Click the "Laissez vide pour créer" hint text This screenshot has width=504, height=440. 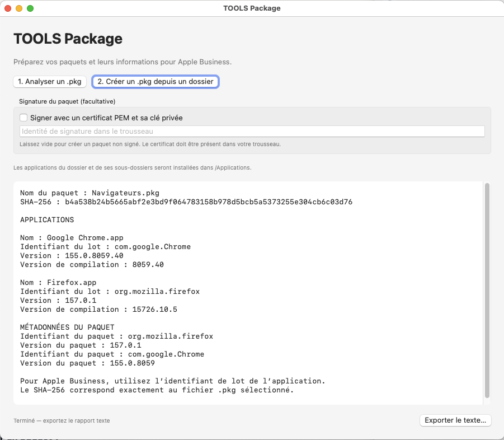point(150,144)
